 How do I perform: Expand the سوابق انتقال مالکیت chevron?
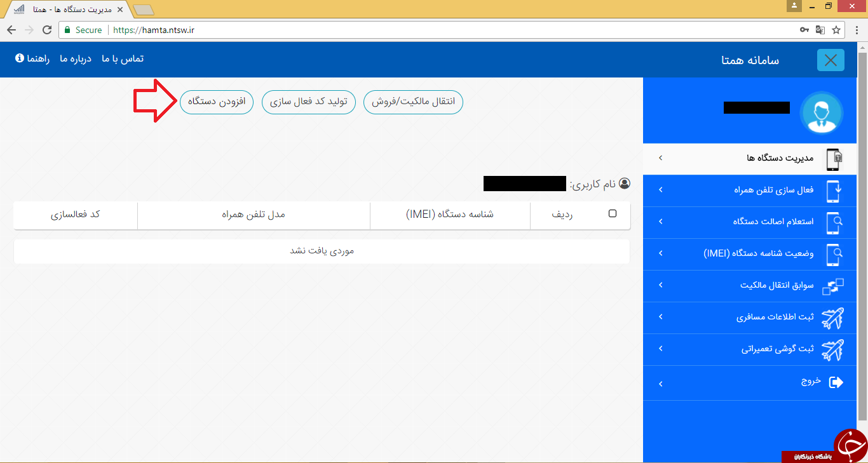(x=660, y=285)
